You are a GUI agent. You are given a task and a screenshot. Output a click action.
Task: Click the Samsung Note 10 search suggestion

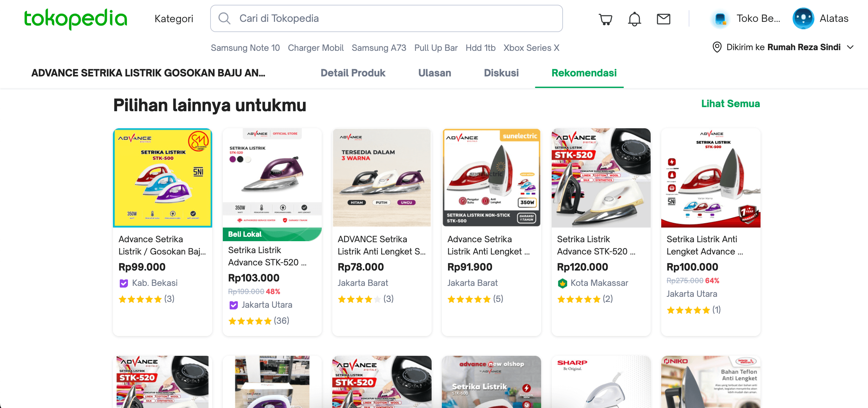pyautogui.click(x=245, y=48)
